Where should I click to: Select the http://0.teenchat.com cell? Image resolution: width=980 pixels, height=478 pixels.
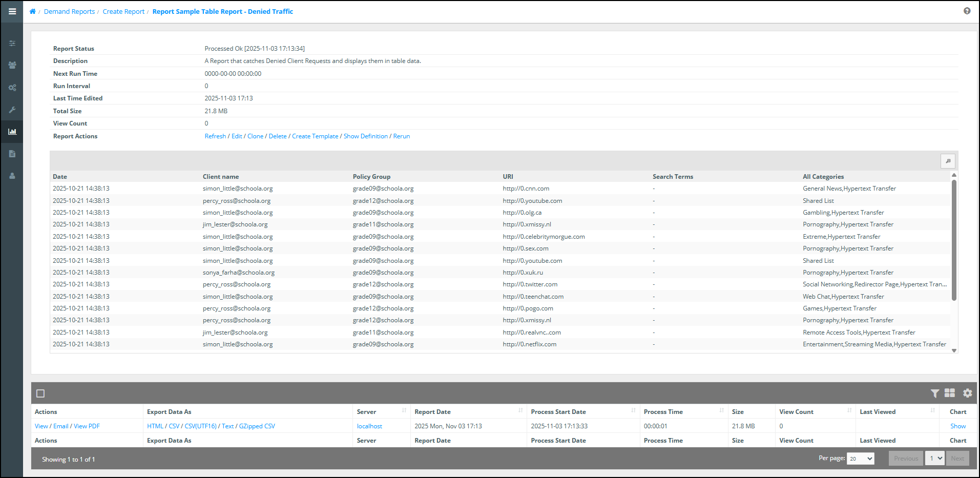533,297
